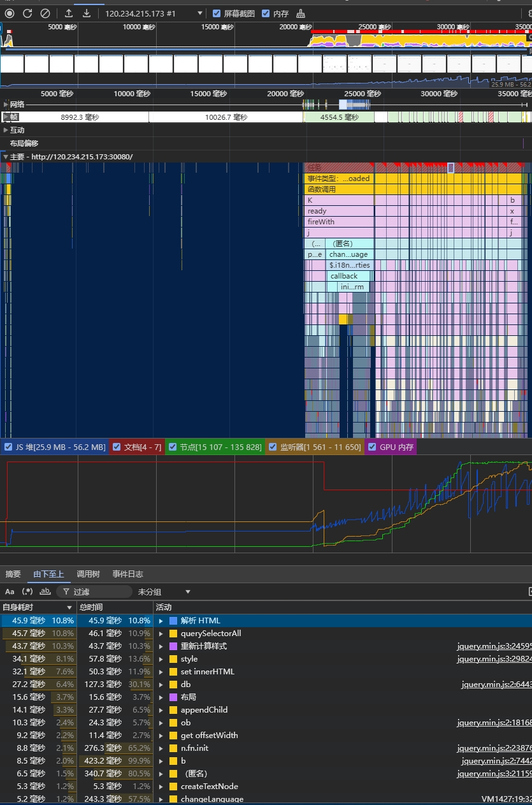Toggle the 文档 counter checkbox
Viewport: 532px width, 805px height.
(117, 447)
